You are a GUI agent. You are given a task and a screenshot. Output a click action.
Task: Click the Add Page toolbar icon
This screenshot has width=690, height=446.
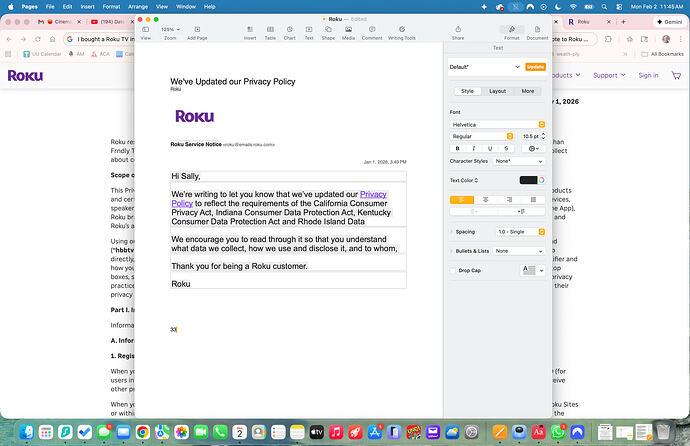[197, 29]
